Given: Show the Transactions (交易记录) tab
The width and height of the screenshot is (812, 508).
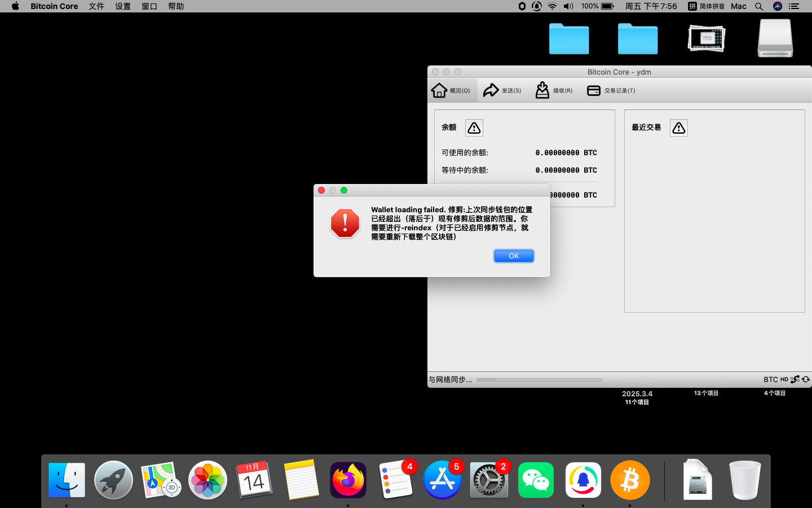Looking at the screenshot, I should click(x=611, y=90).
